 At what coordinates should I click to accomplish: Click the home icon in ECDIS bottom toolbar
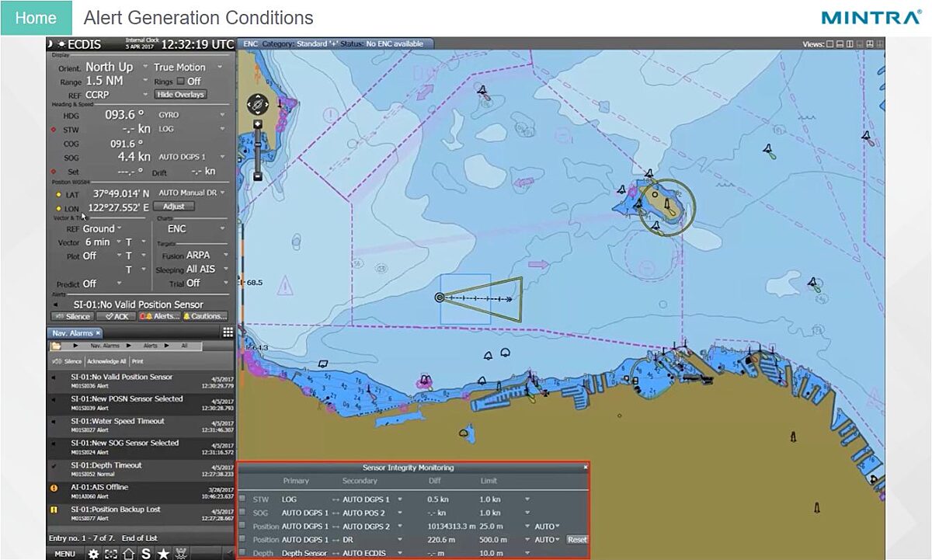click(129, 554)
